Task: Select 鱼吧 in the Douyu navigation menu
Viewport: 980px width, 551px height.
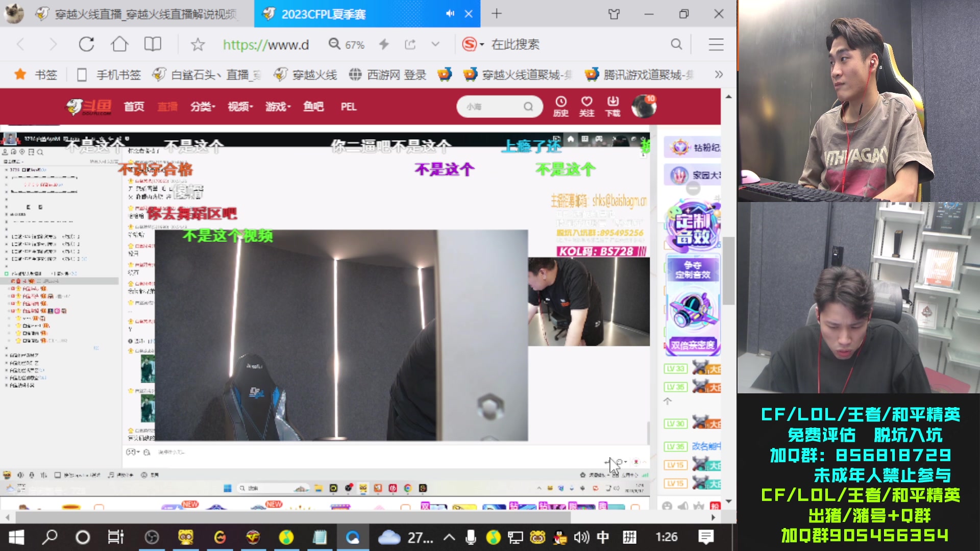Action: [x=313, y=106]
